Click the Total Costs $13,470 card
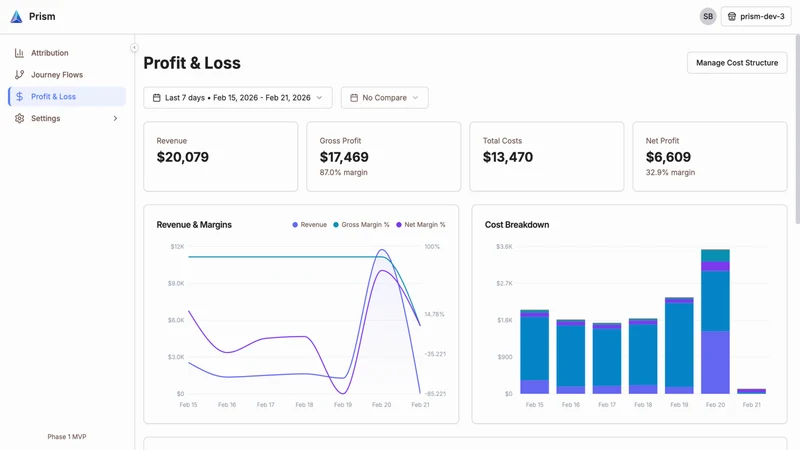Viewport: 800px width, 450px height. [x=546, y=157]
